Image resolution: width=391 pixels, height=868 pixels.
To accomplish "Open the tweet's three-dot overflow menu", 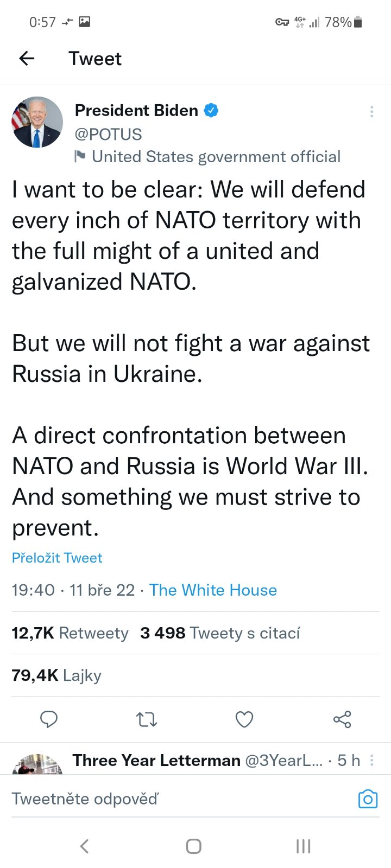I will coord(371,112).
